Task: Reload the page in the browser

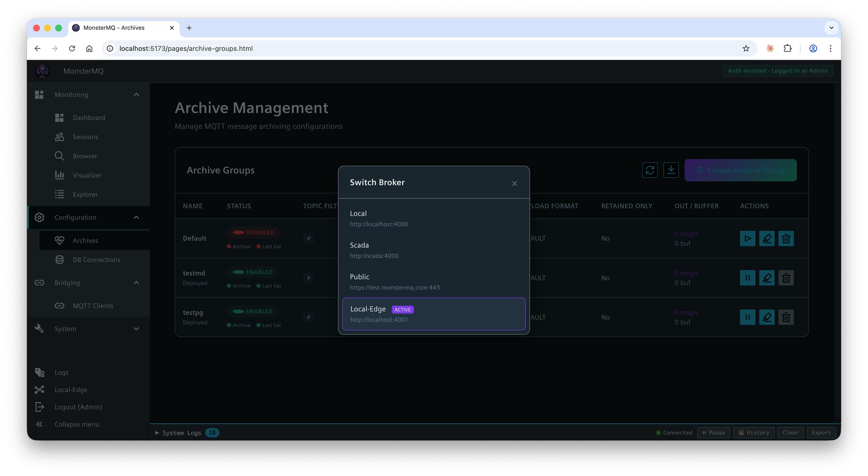Action: (x=72, y=48)
